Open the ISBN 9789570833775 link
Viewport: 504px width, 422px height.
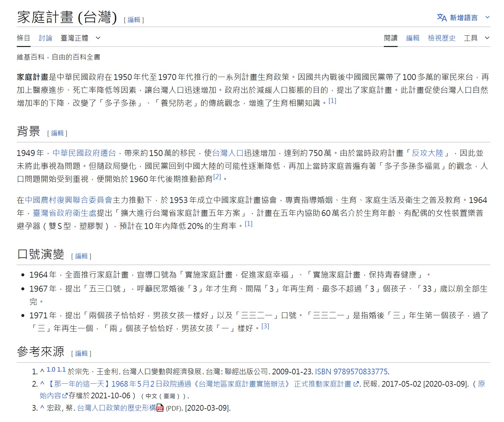351,372
